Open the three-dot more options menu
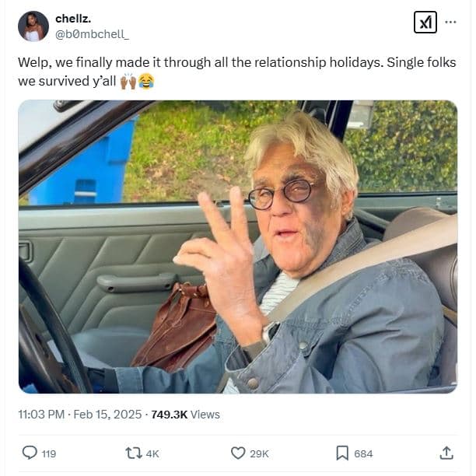Viewport: 476px width, 476px height. click(x=450, y=23)
